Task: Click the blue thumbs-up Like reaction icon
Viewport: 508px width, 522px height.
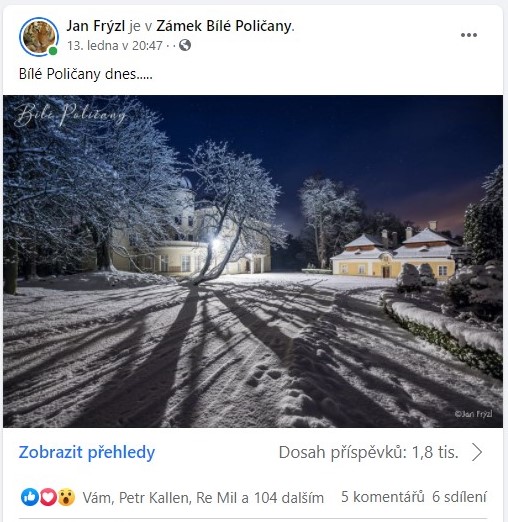Action: click(x=29, y=497)
